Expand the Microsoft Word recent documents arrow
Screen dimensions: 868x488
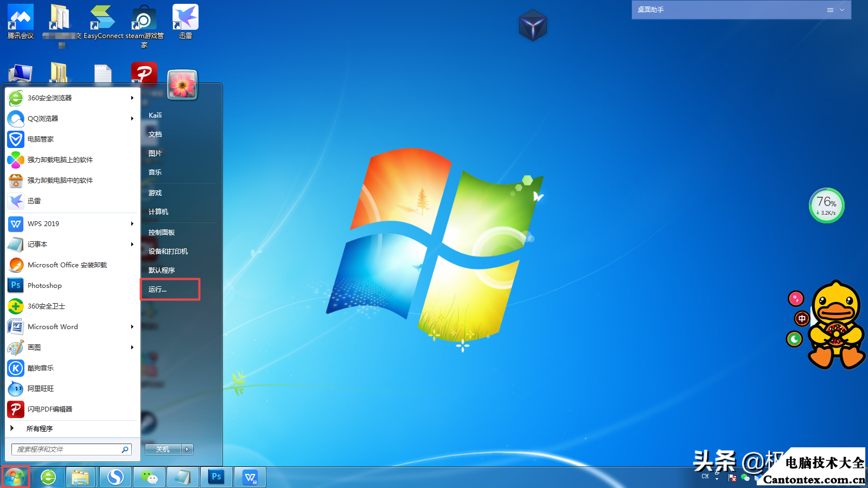point(132,327)
